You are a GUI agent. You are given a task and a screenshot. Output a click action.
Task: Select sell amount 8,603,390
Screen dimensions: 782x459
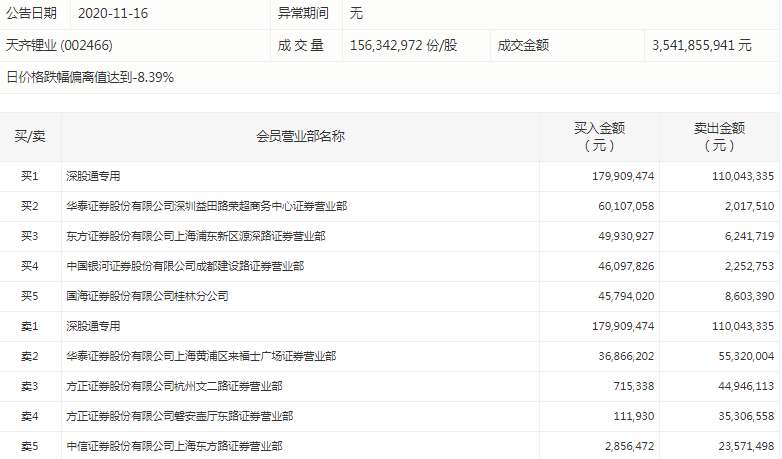[x=750, y=296]
